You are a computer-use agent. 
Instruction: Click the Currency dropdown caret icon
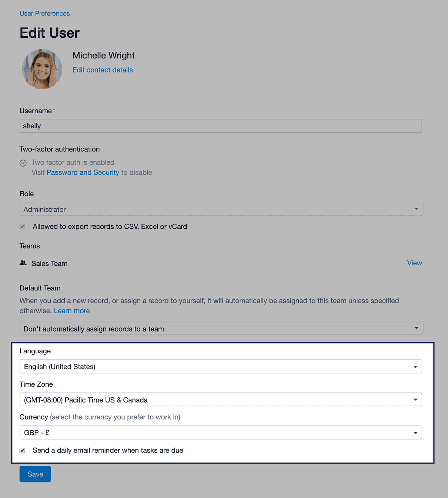415,433
